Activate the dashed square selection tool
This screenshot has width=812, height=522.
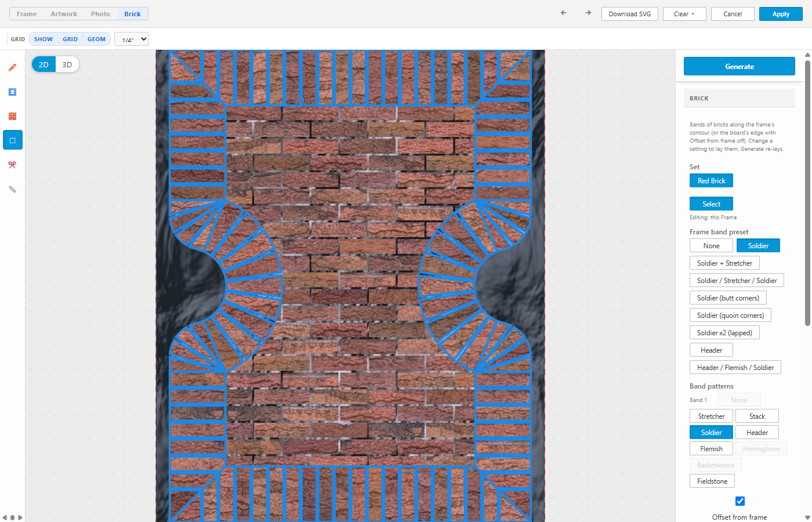coord(12,140)
